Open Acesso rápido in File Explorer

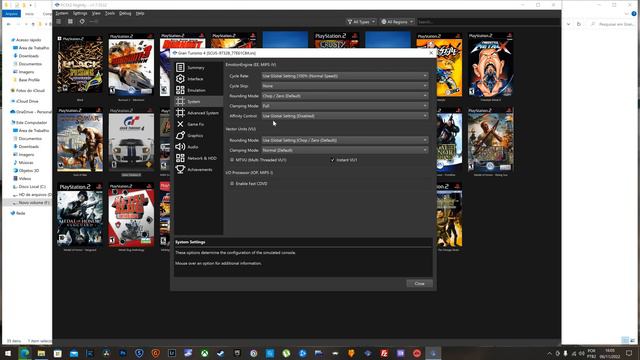tap(29, 40)
